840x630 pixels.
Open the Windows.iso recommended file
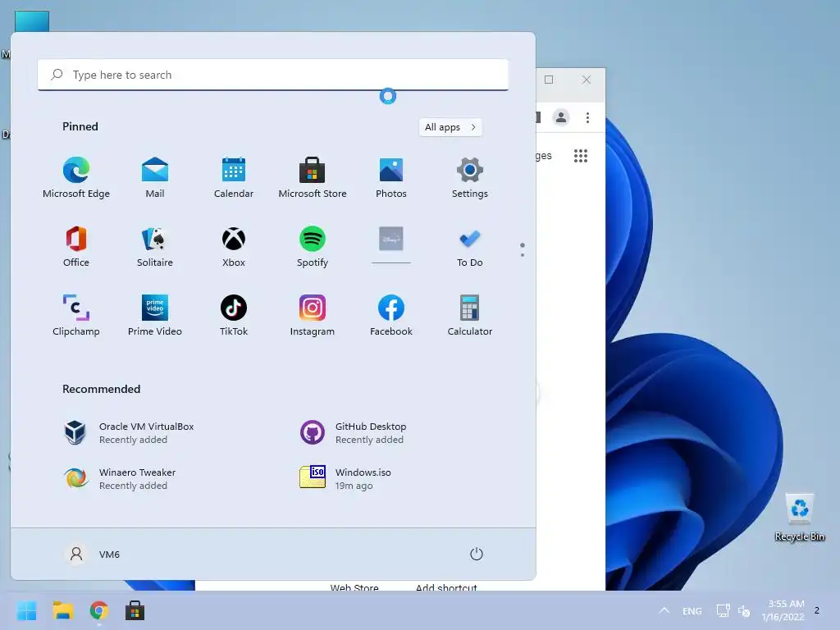coord(345,478)
